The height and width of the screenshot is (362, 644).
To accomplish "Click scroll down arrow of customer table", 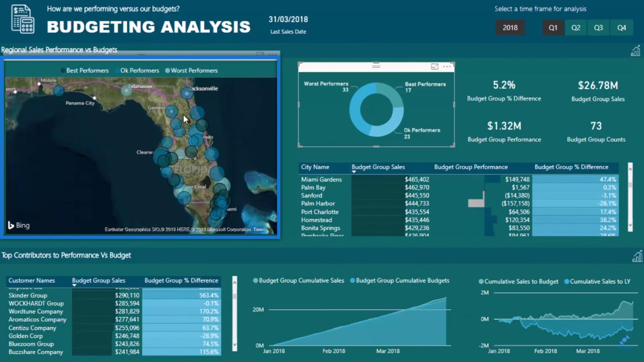I will click(x=235, y=345).
